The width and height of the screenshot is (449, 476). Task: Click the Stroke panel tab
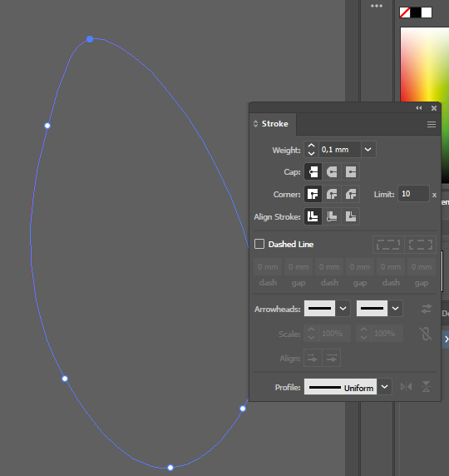point(273,124)
